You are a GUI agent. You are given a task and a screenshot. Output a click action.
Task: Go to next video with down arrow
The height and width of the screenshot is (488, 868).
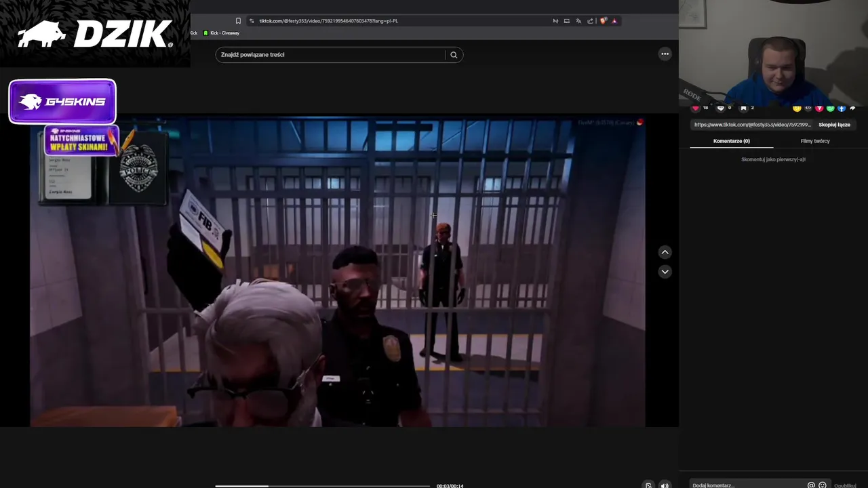(x=665, y=272)
